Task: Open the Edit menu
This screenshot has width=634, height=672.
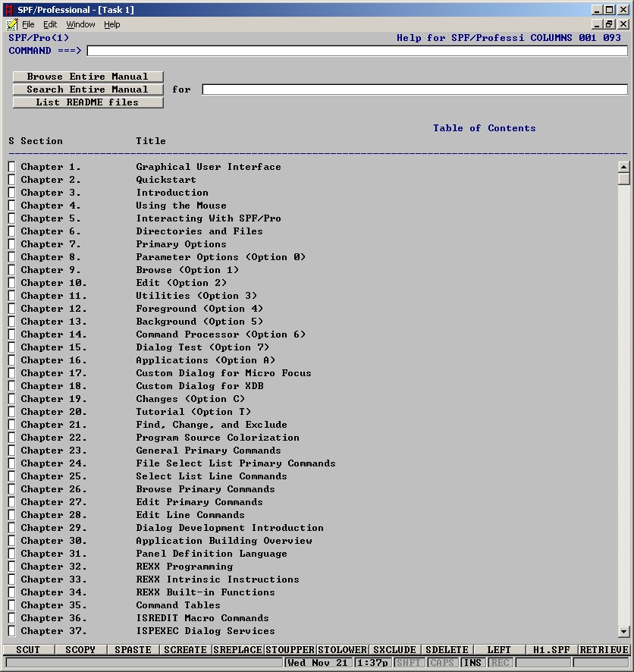Action: pyautogui.click(x=50, y=24)
